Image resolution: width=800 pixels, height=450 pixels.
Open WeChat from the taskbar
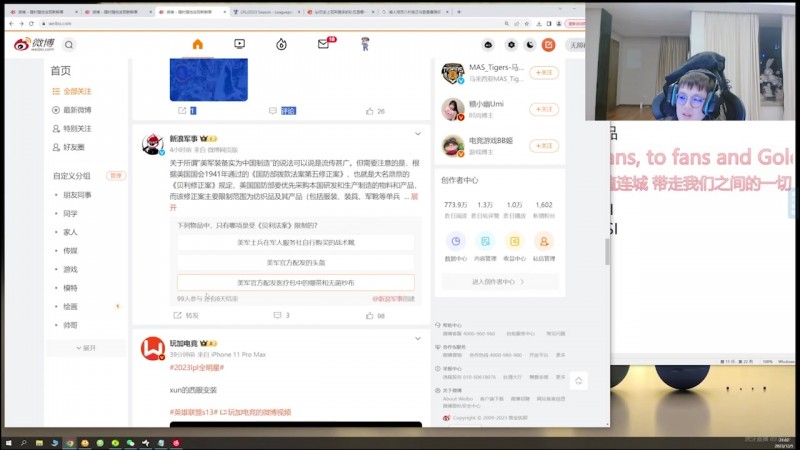coord(131,443)
